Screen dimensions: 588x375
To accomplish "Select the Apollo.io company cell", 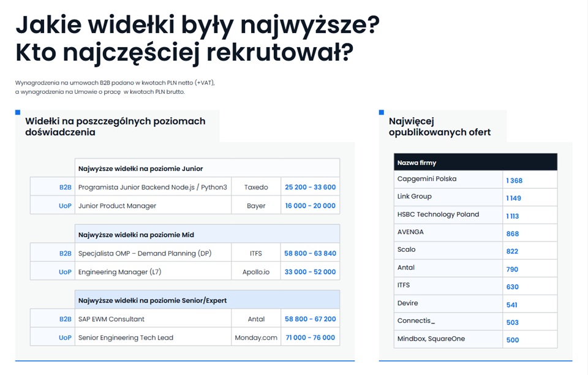I will pos(256,271).
